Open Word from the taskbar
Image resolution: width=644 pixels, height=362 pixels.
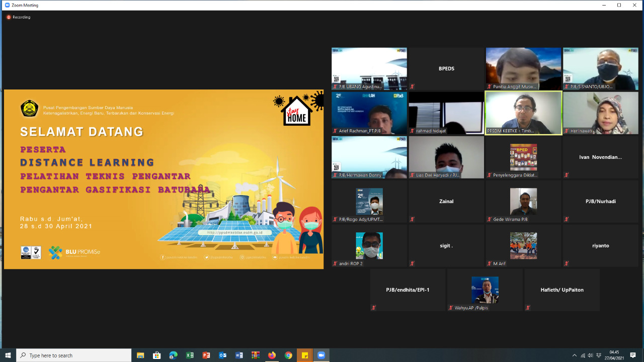tap(239, 355)
